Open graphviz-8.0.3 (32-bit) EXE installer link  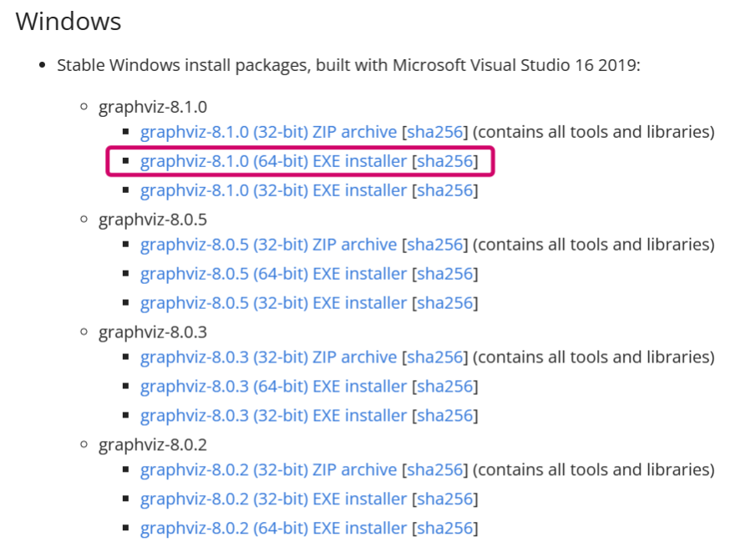[x=273, y=416]
